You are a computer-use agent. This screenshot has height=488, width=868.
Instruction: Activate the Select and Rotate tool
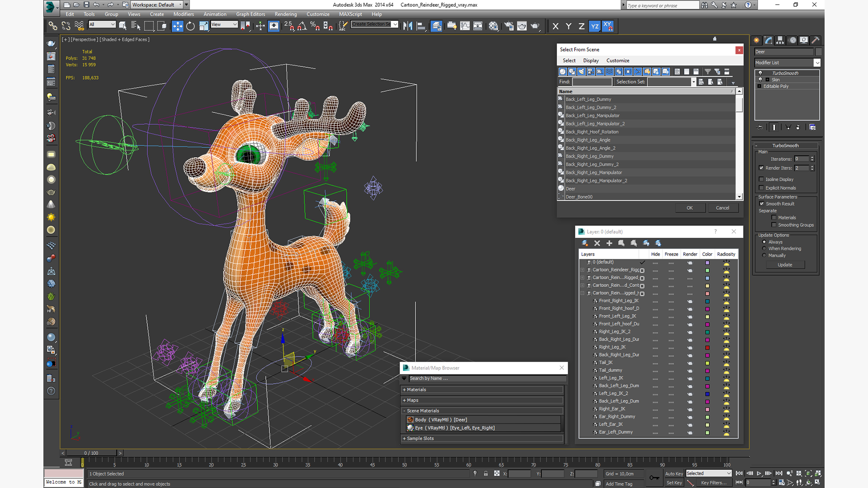[x=190, y=26]
